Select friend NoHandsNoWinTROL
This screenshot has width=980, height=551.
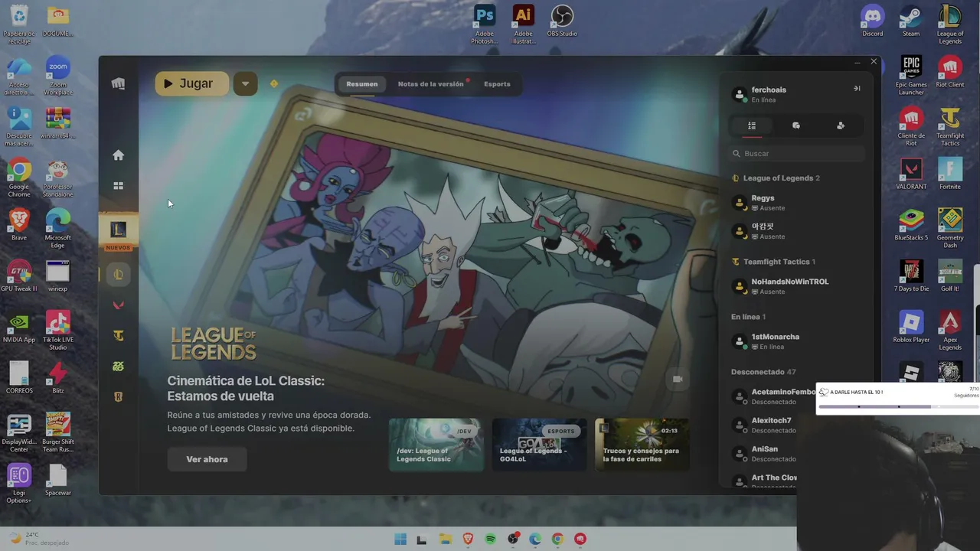click(x=796, y=286)
